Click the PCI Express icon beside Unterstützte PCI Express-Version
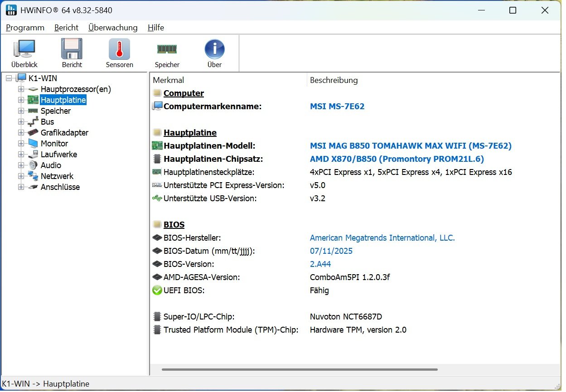The height and width of the screenshot is (392, 566). tap(157, 185)
